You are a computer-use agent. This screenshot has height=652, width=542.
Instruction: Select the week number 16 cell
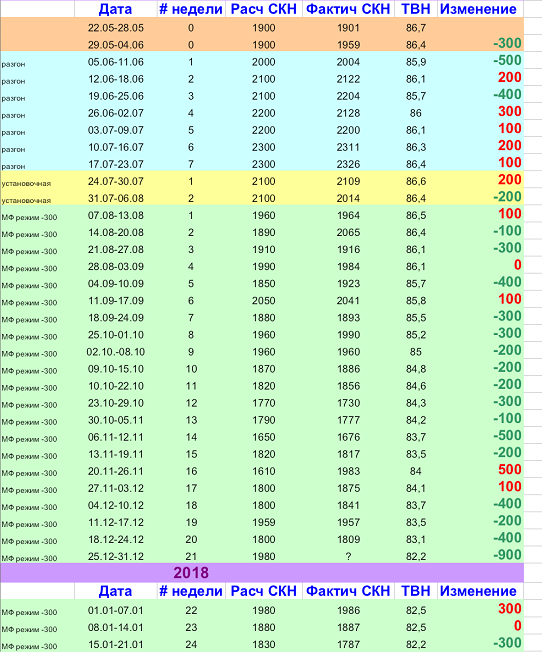coord(191,471)
